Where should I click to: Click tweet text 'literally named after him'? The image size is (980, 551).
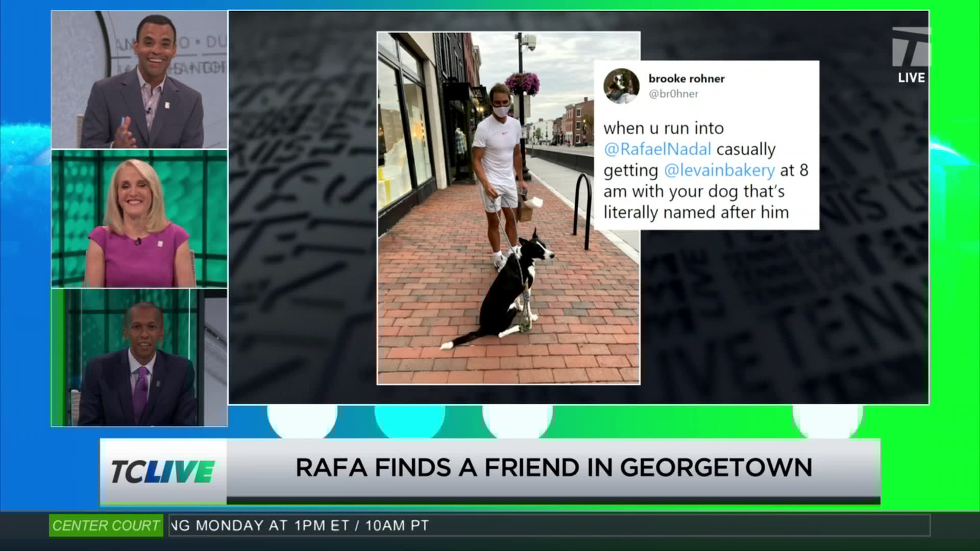click(x=696, y=212)
